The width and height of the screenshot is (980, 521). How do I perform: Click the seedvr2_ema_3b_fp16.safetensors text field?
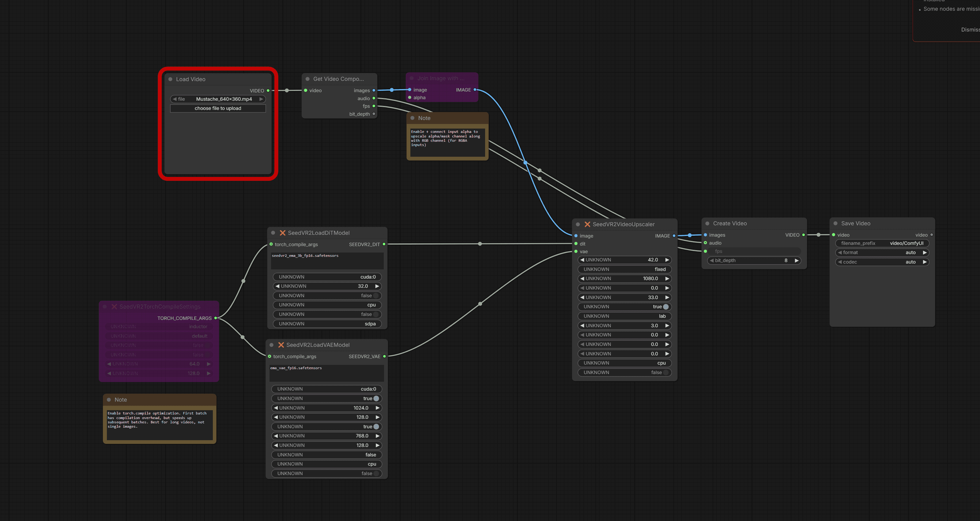pyautogui.click(x=327, y=261)
